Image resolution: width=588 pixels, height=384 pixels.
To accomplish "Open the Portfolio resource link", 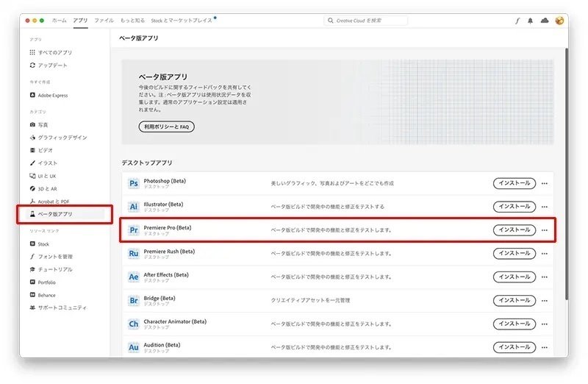I will 43,282.
